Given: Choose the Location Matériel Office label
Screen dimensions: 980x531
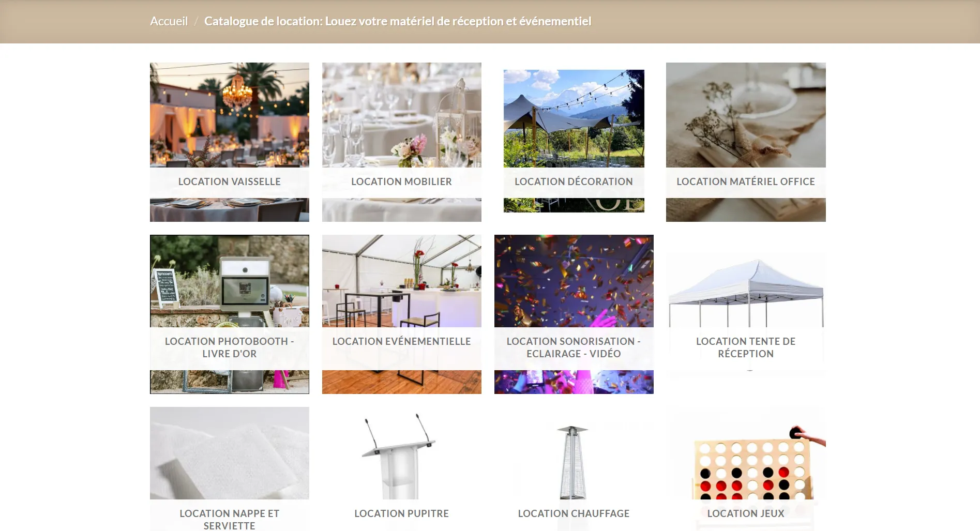Looking at the screenshot, I should point(746,181).
